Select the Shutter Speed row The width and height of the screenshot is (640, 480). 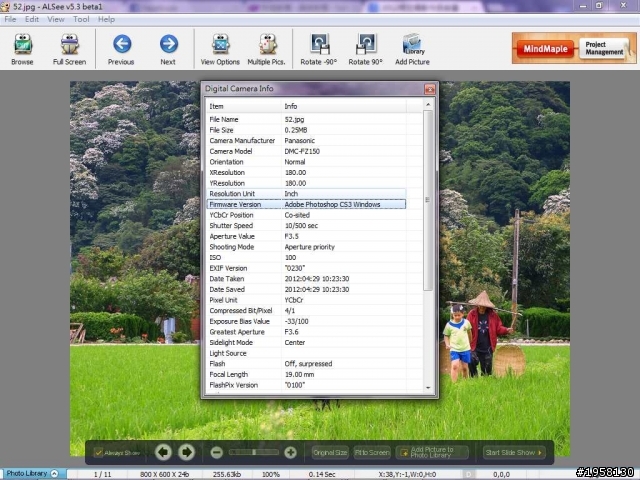(x=306, y=225)
